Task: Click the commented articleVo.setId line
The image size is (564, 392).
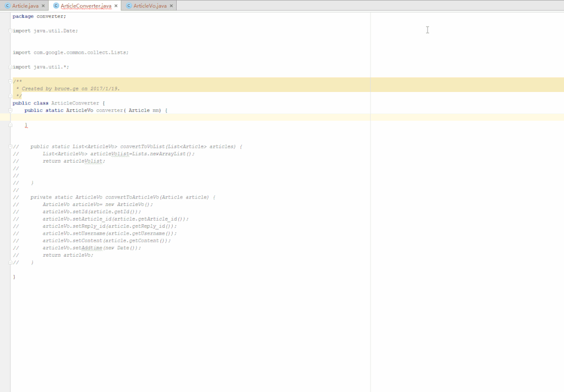Action: 91,212
